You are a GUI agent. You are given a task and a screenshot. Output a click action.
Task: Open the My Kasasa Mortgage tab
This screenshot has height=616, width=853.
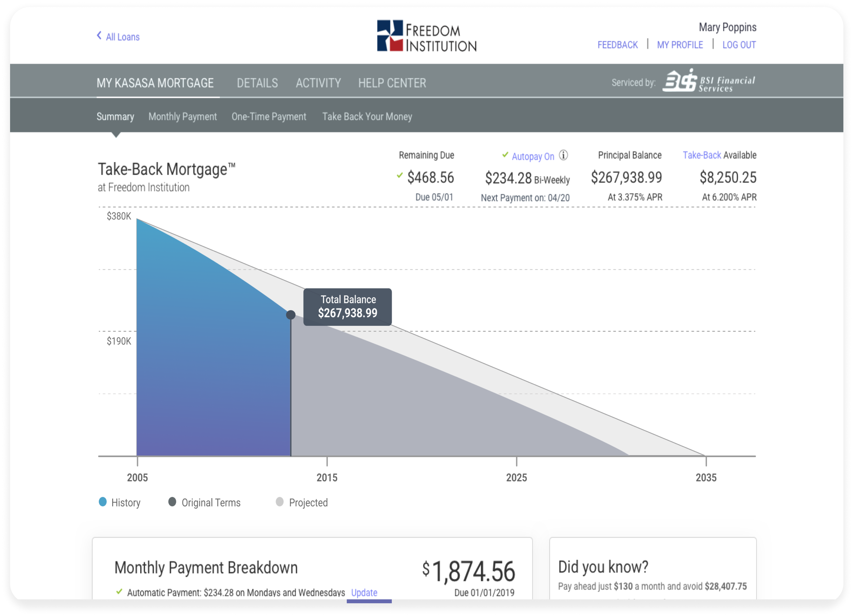tap(155, 83)
